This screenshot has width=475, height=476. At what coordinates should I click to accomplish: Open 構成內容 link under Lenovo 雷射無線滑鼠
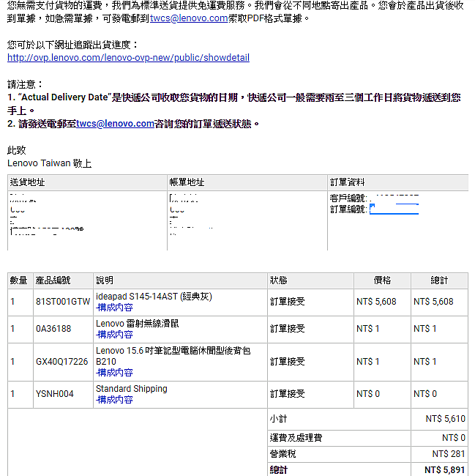coord(114,335)
